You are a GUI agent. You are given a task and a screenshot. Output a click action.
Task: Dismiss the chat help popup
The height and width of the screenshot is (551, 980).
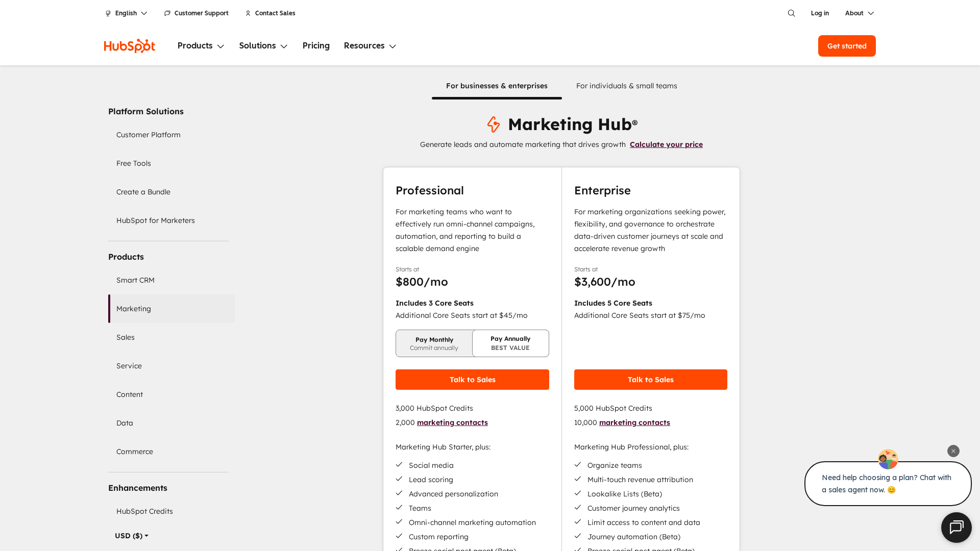coord(953,451)
